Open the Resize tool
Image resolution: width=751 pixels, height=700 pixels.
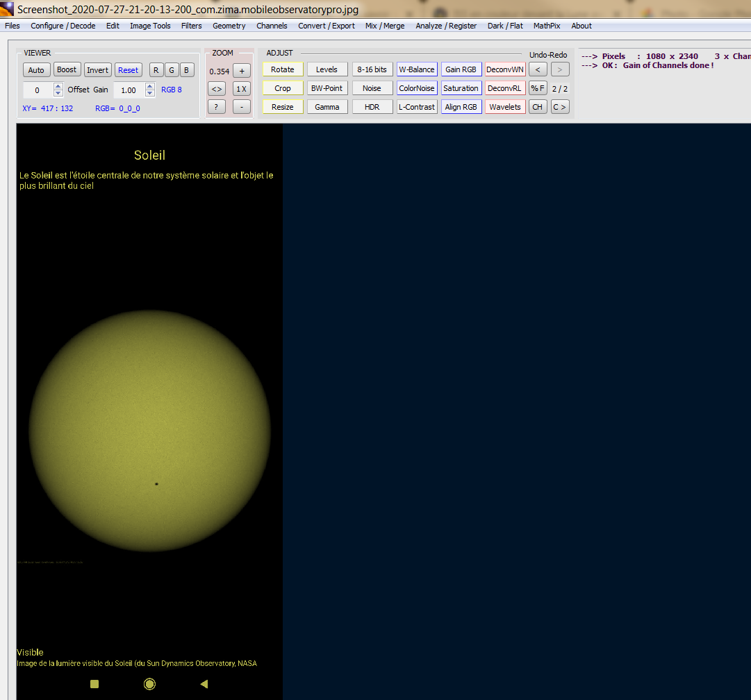pyautogui.click(x=283, y=107)
